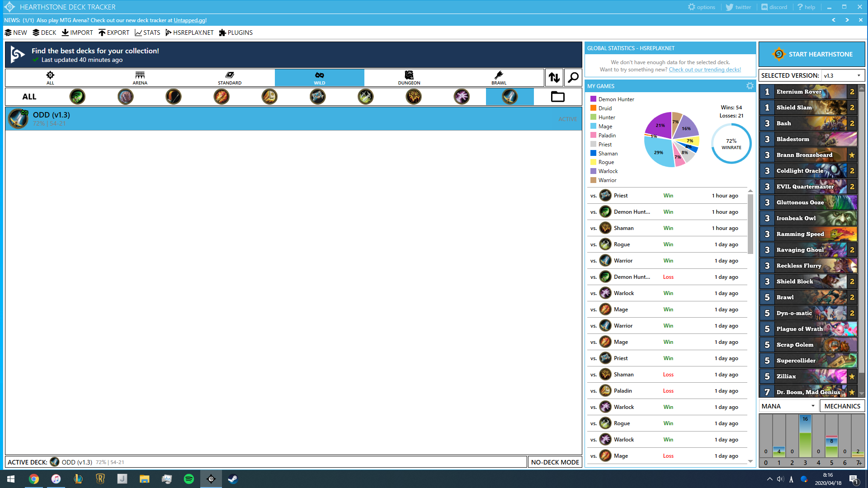868x488 pixels.
Task: Open Chrome from the taskbar
Action: click(34, 479)
